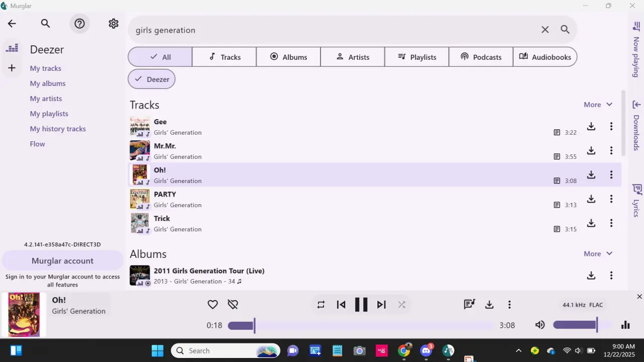
Task: Open the Windows Start button on taskbar
Action: [157, 350]
